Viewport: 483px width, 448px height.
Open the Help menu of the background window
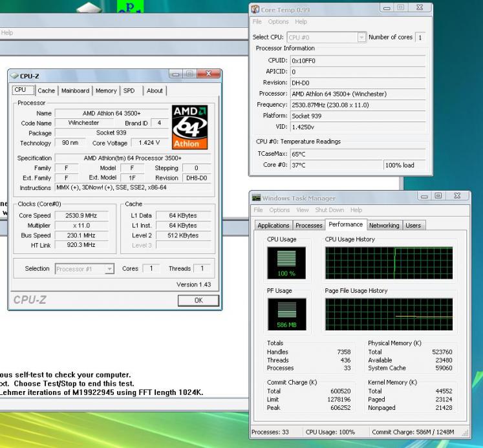pos(6,33)
